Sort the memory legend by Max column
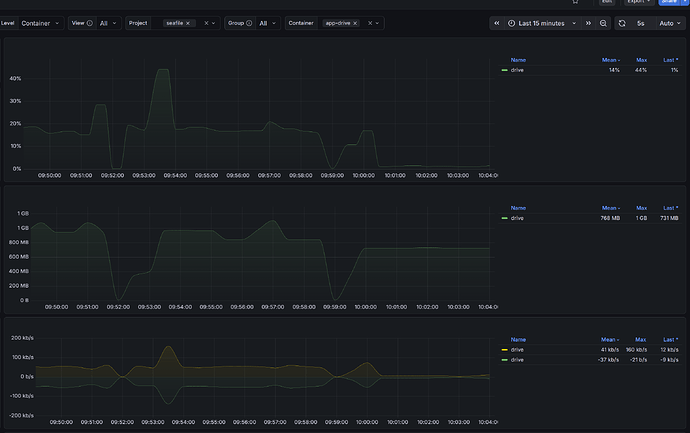This screenshot has width=690, height=433. [x=641, y=208]
